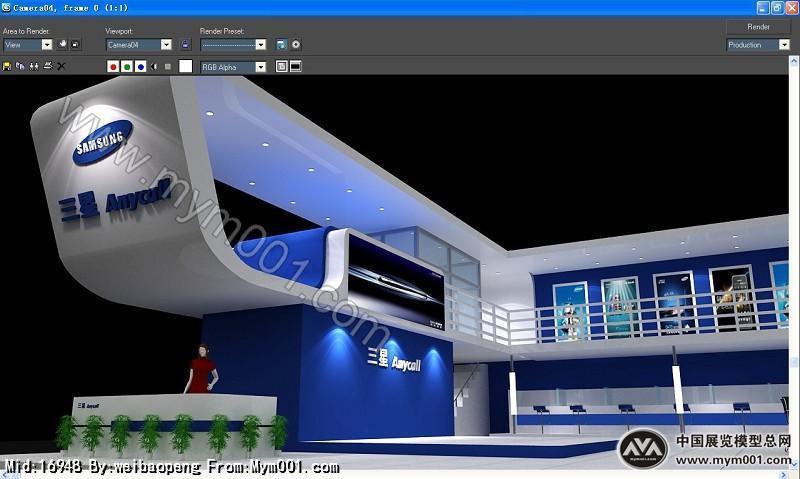Maximize the Camera04 render window
The image size is (800, 479).
777,8
